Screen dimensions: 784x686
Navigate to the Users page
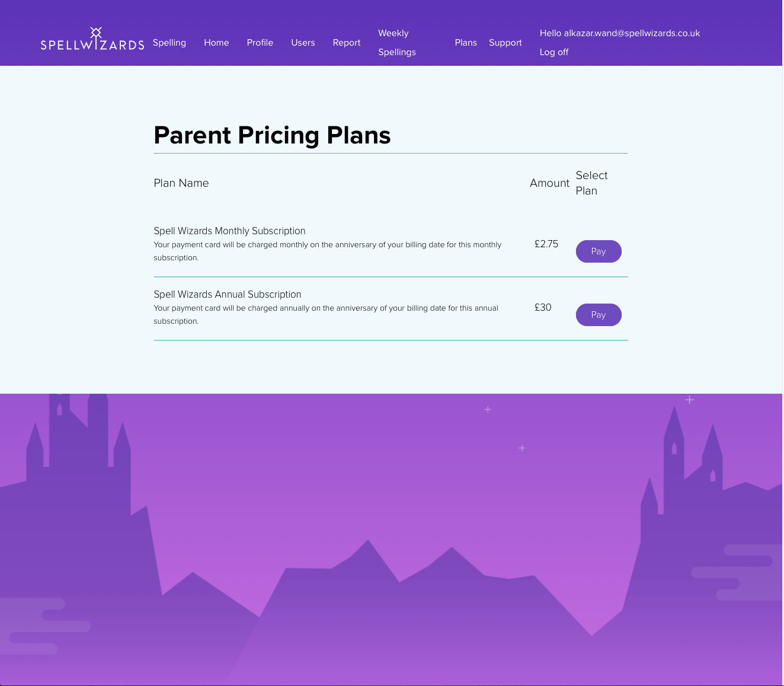pyautogui.click(x=303, y=43)
